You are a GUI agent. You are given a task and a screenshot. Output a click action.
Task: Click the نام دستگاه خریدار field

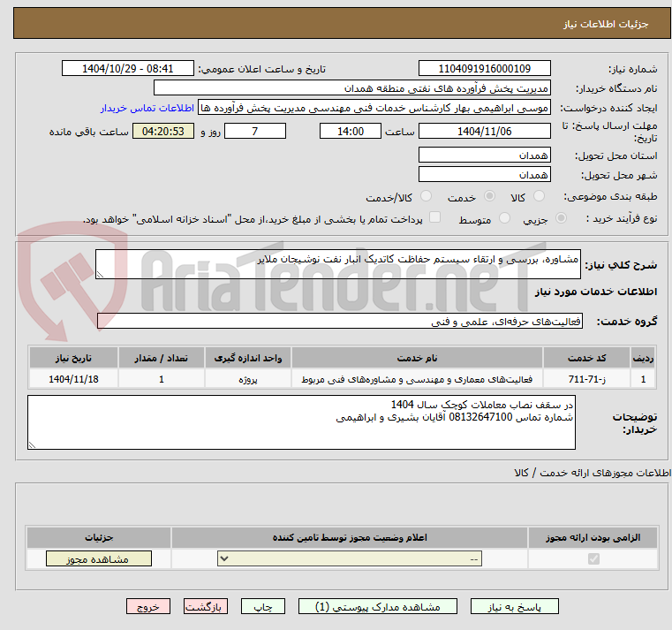click(x=351, y=88)
